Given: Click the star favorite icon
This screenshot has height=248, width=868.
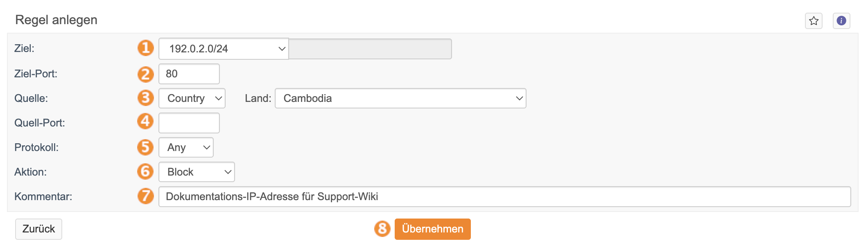Looking at the screenshot, I should 814,21.
